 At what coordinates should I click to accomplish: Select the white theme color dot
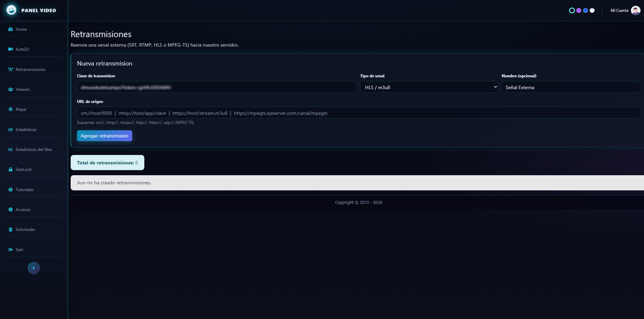point(592,10)
